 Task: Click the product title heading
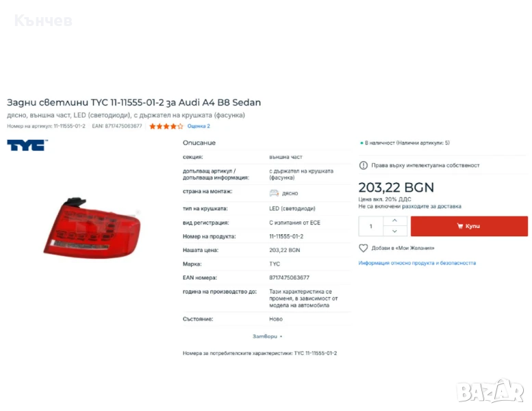(x=134, y=103)
